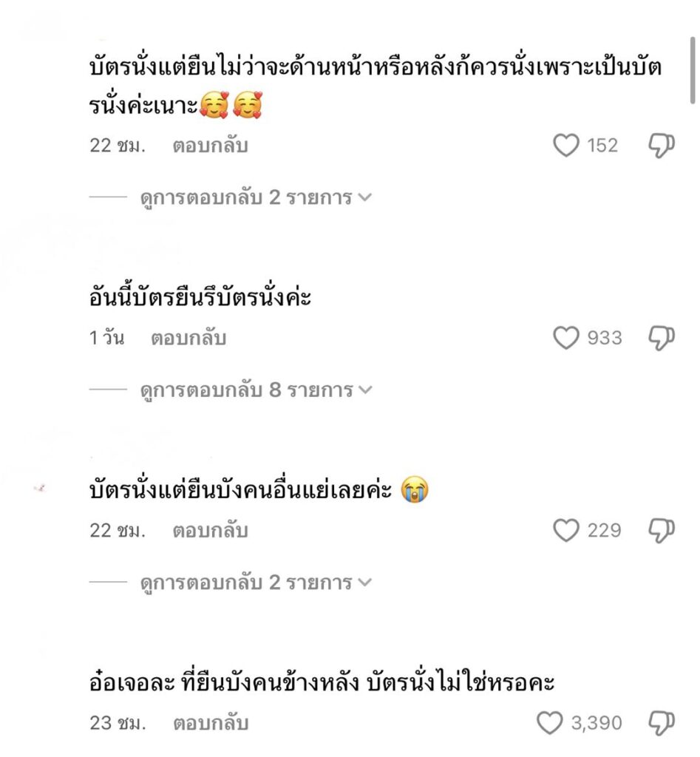Dislike the comment with 933 likes
The image size is (700, 757).
(661, 339)
